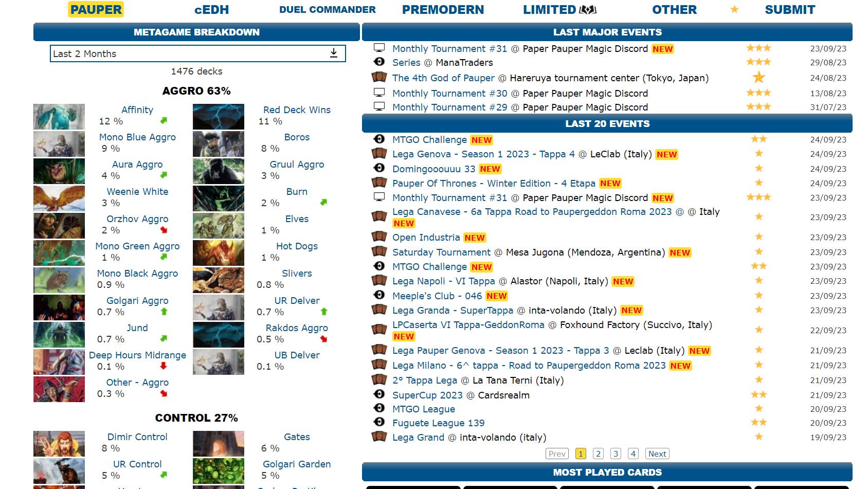Click the Red Deck Wins artwork icon

coord(218,117)
